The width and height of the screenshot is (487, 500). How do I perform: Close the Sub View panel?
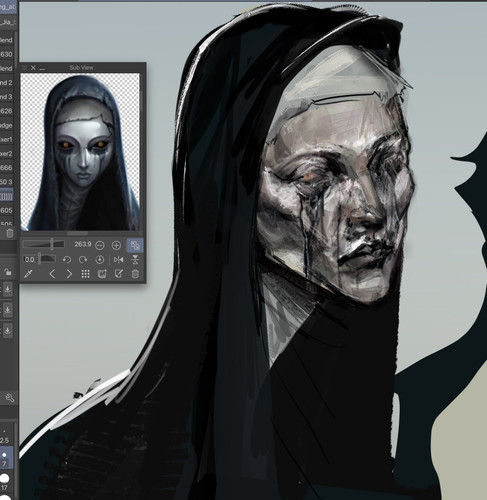33,68
